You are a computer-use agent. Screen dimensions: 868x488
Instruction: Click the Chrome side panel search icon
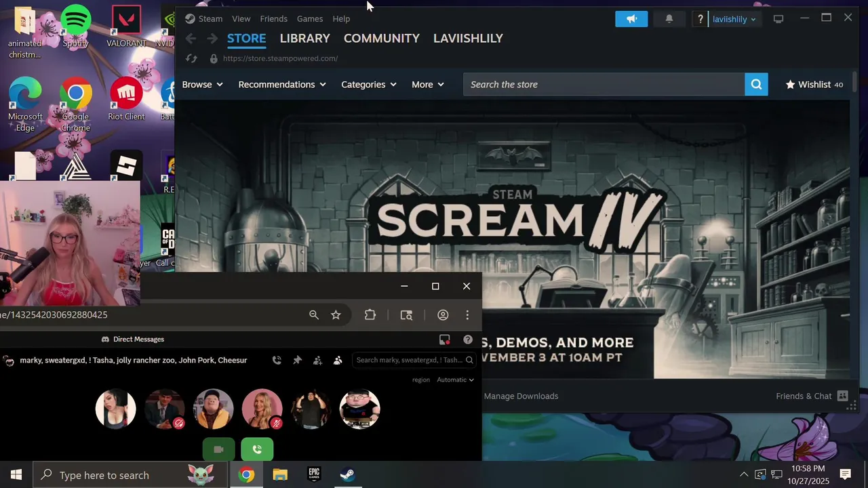click(x=406, y=314)
